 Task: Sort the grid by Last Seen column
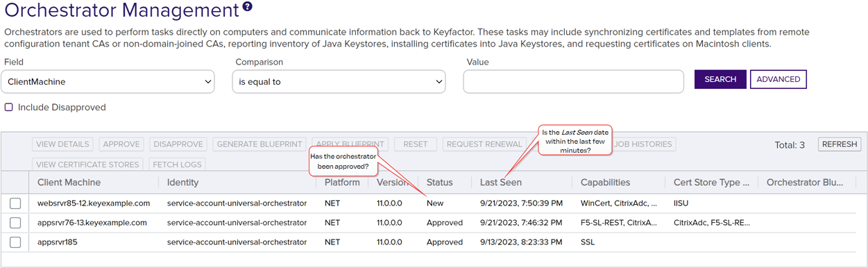coord(501,183)
